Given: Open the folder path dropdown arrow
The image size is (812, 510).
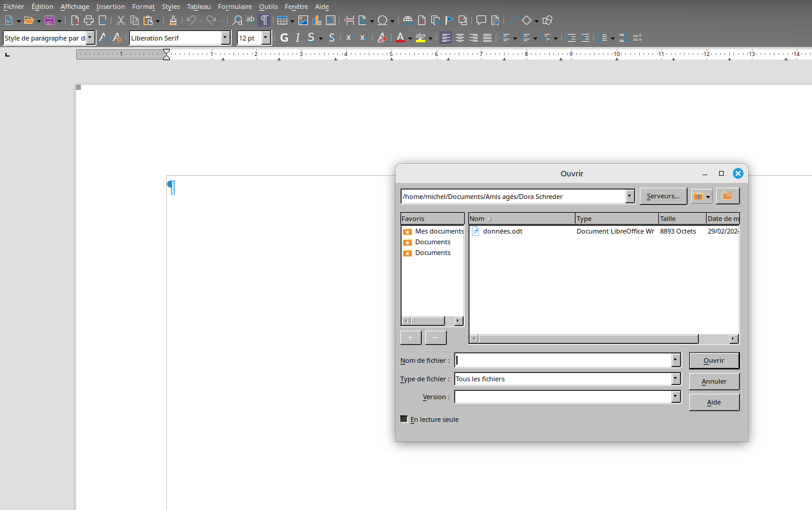Looking at the screenshot, I should [630, 197].
